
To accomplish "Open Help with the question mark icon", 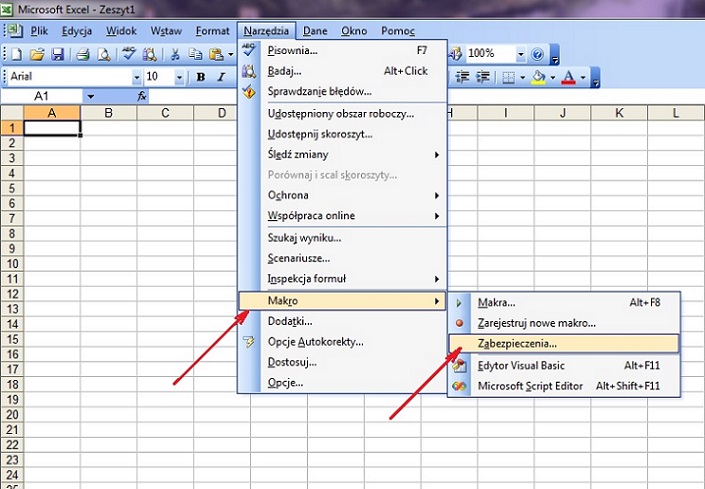I will click(537, 54).
